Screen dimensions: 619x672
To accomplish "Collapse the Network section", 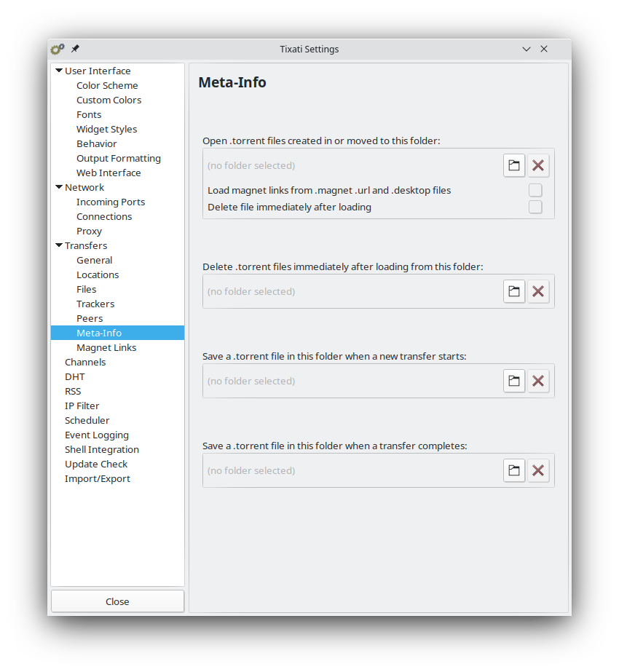I will point(59,187).
